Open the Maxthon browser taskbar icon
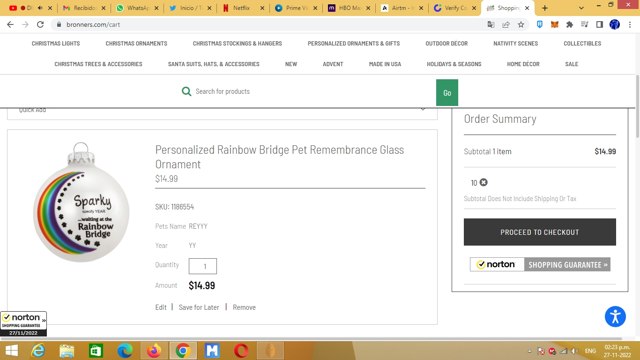This screenshot has height=360, width=640. (x=212, y=351)
